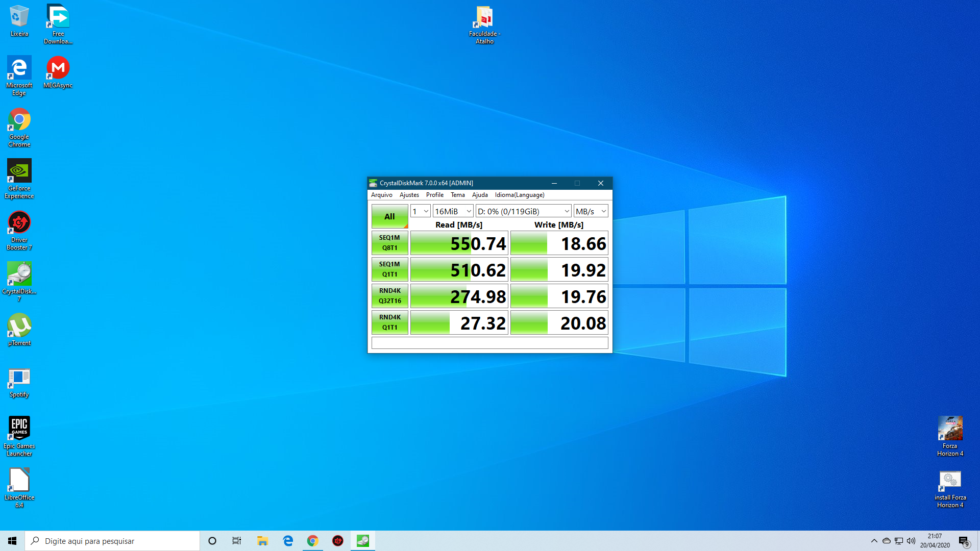Open Free Download Manager desktop shortcut

(58, 24)
